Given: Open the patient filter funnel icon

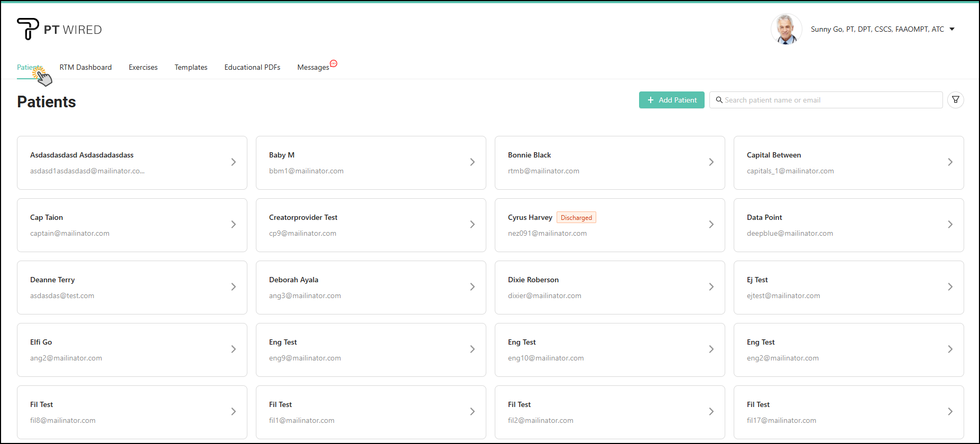Looking at the screenshot, I should (955, 100).
